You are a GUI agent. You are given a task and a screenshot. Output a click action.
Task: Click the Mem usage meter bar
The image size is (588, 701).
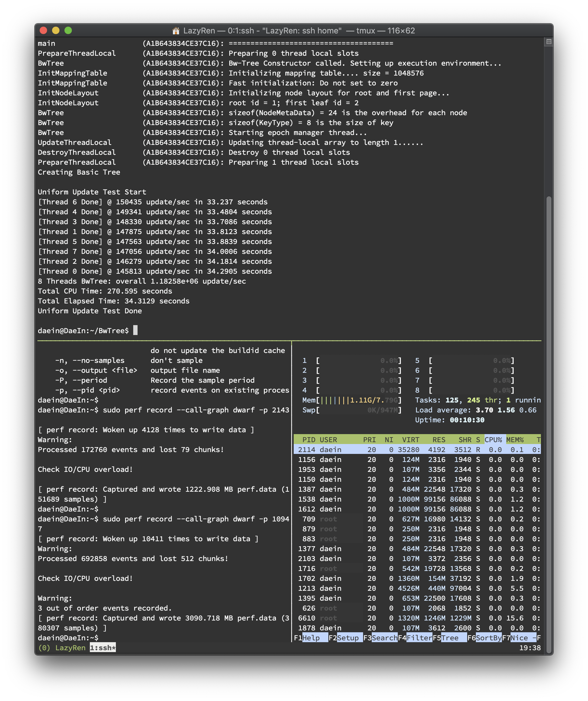point(352,400)
